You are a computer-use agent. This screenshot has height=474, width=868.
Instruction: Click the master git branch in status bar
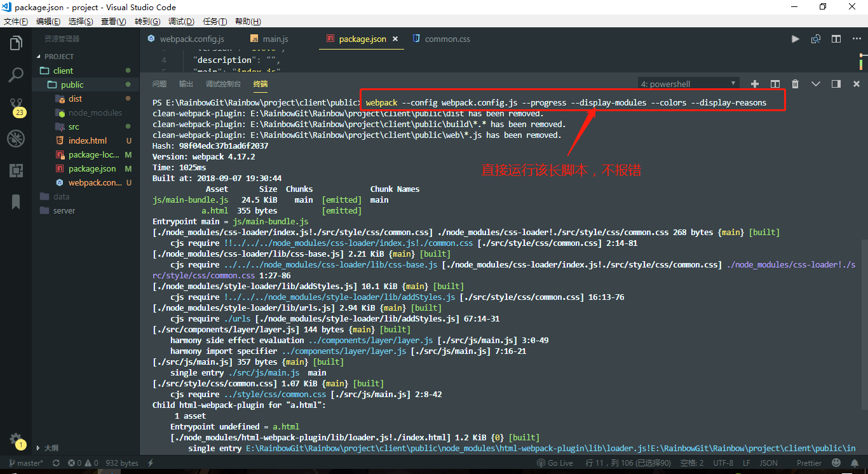coord(25,463)
